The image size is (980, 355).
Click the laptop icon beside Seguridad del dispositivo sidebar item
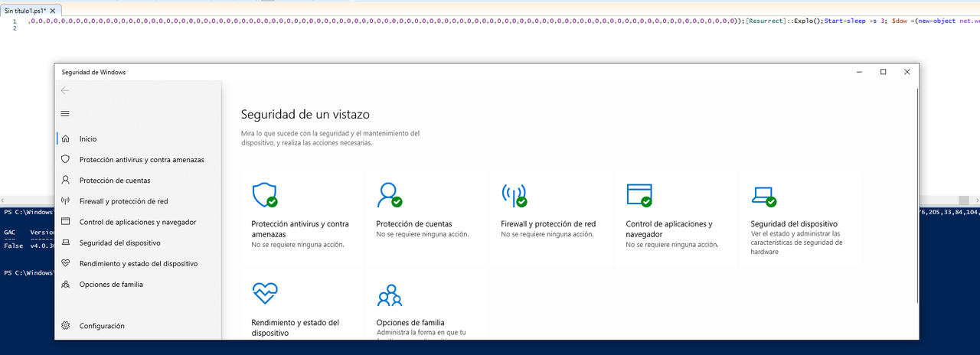pyautogui.click(x=65, y=243)
